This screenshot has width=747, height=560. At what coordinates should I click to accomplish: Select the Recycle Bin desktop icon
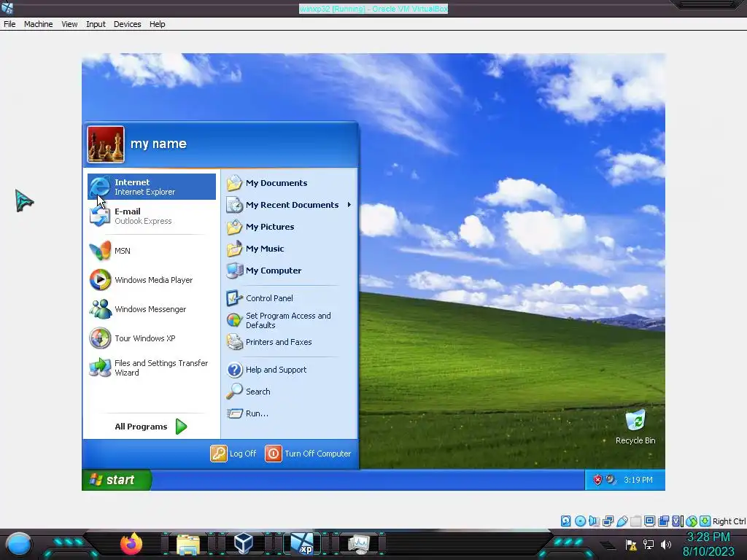[635, 427]
